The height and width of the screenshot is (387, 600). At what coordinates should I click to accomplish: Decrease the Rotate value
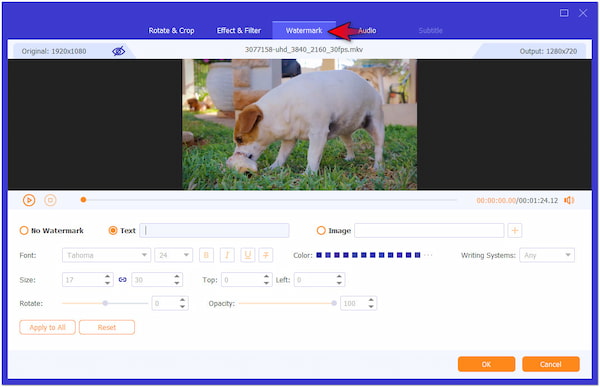(183, 307)
